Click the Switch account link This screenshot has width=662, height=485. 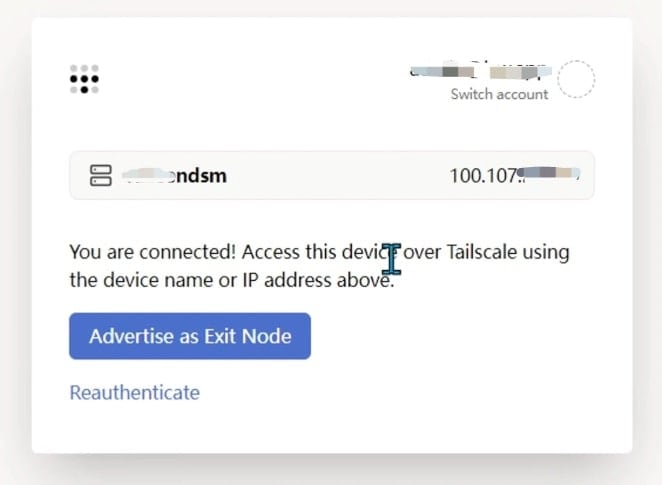499,94
